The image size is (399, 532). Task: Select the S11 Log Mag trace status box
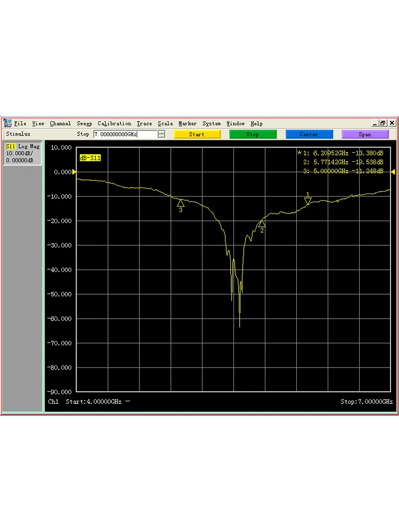(22, 153)
